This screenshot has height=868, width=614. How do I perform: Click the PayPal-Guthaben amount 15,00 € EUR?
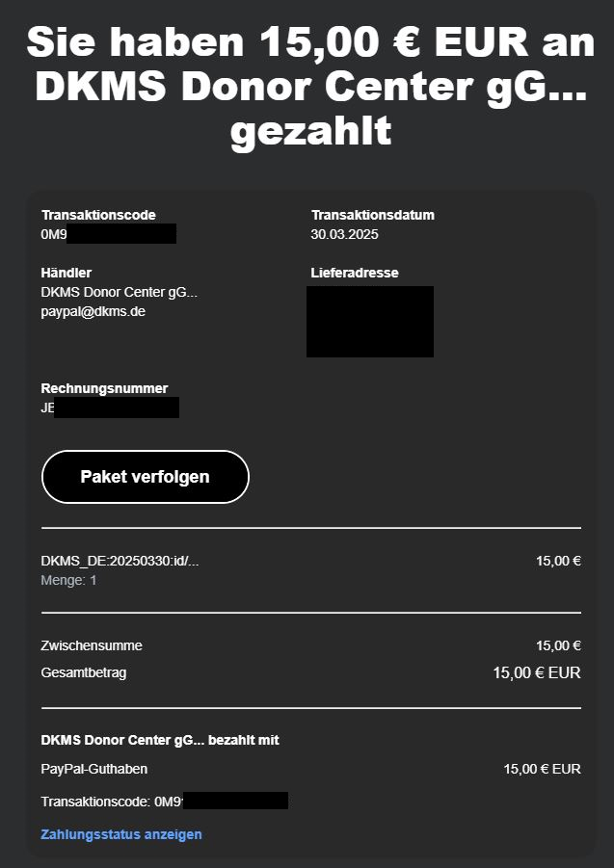542,769
